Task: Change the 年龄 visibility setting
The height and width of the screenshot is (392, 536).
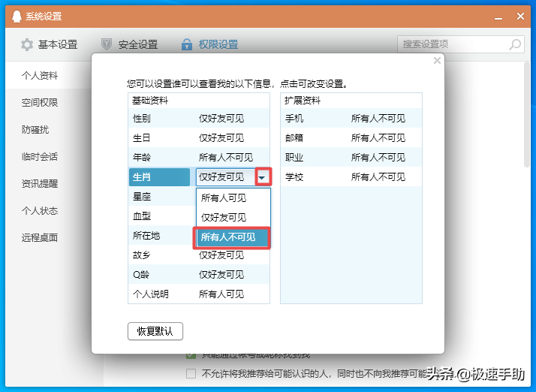Action: [226, 158]
